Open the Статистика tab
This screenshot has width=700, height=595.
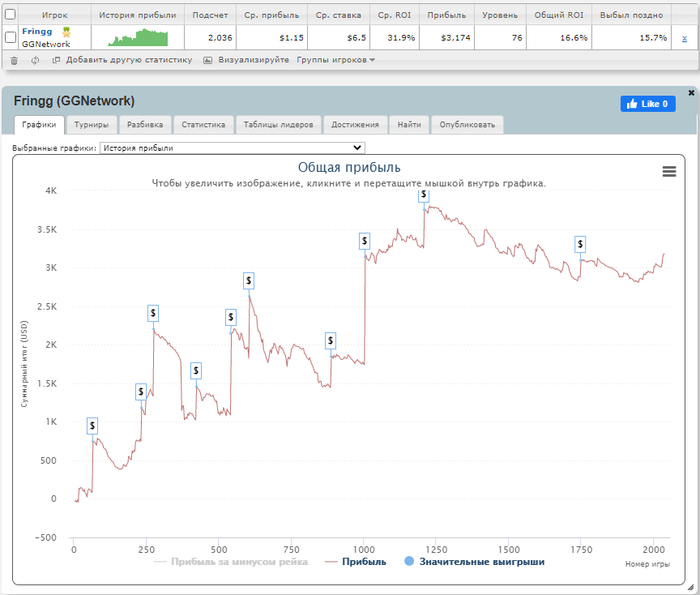(203, 125)
